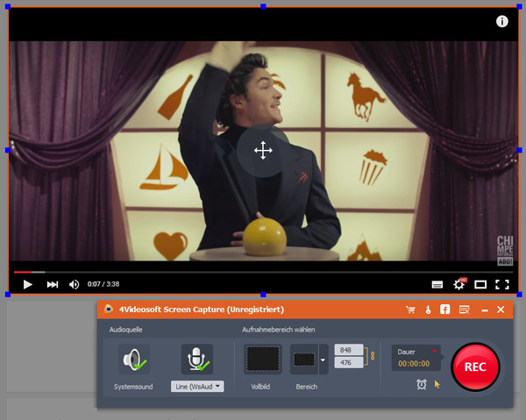Open the Dauer duration settings box
Screen dimensions: 526x420
[x=415, y=357]
